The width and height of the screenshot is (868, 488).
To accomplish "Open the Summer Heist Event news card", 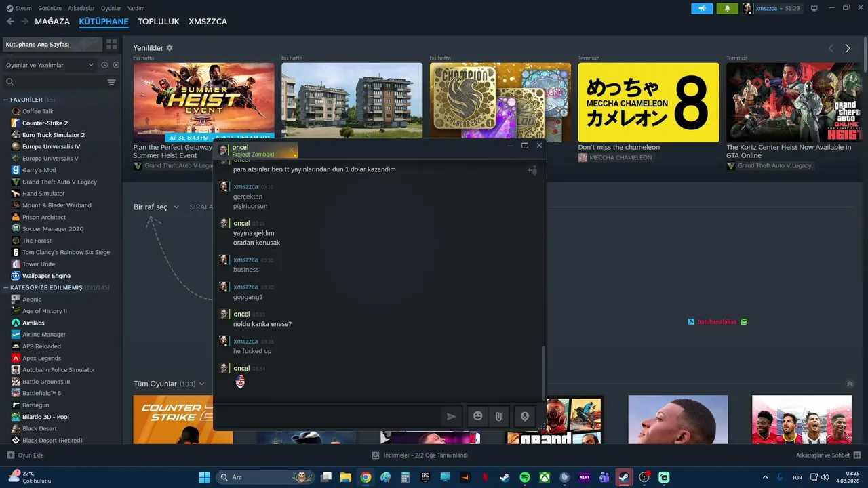I will click(203, 102).
